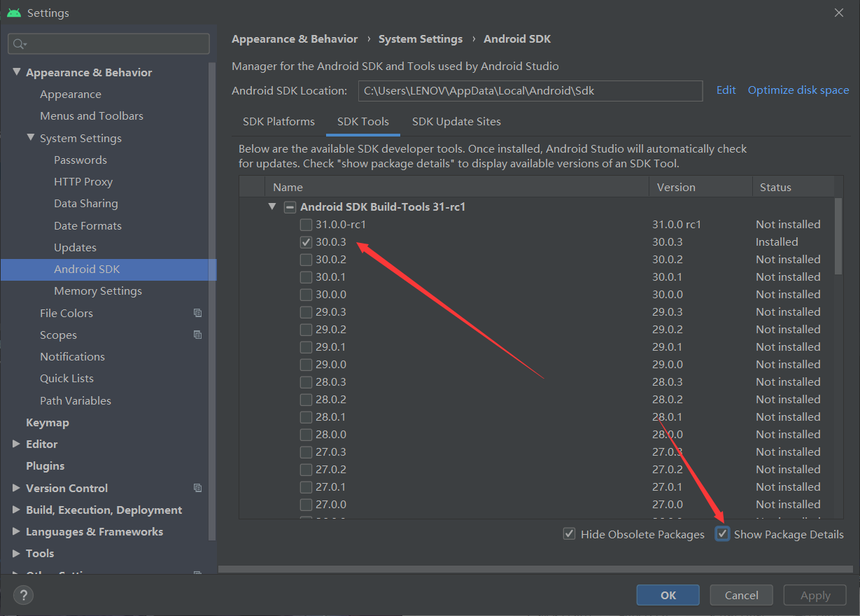This screenshot has width=860, height=616.
Task: Open Path Variables settings
Action: (76, 401)
